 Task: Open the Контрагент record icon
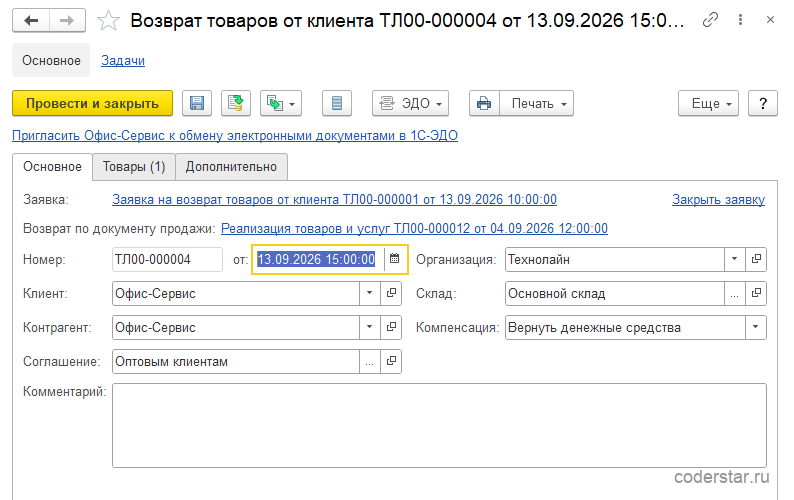(391, 327)
